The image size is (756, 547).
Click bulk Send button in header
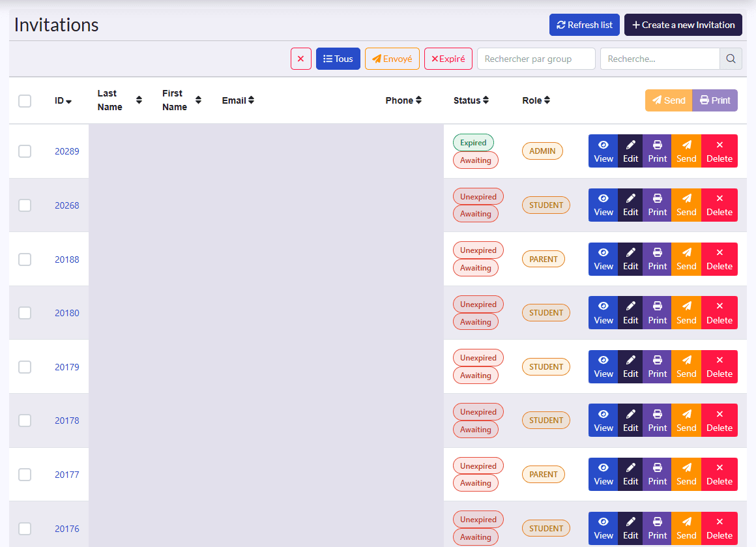(x=669, y=100)
